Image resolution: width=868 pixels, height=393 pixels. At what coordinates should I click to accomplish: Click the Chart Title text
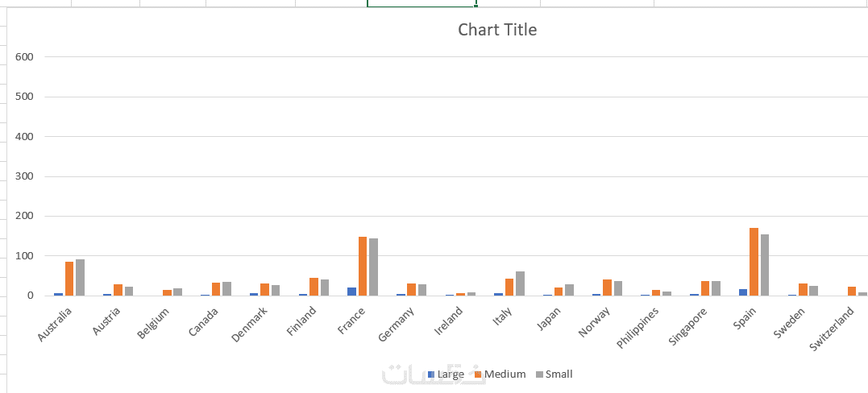496,30
